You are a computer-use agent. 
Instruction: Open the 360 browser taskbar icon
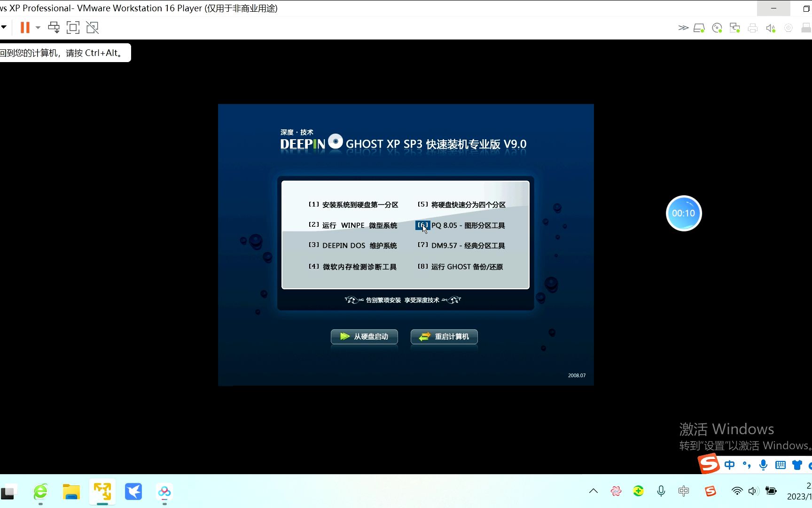40,492
